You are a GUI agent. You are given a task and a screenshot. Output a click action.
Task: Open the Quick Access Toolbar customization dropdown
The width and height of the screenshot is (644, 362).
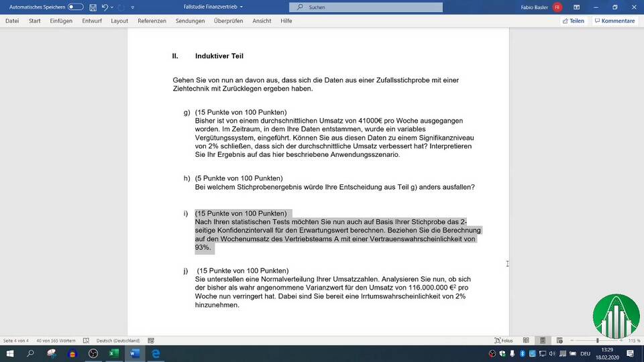click(x=132, y=7)
